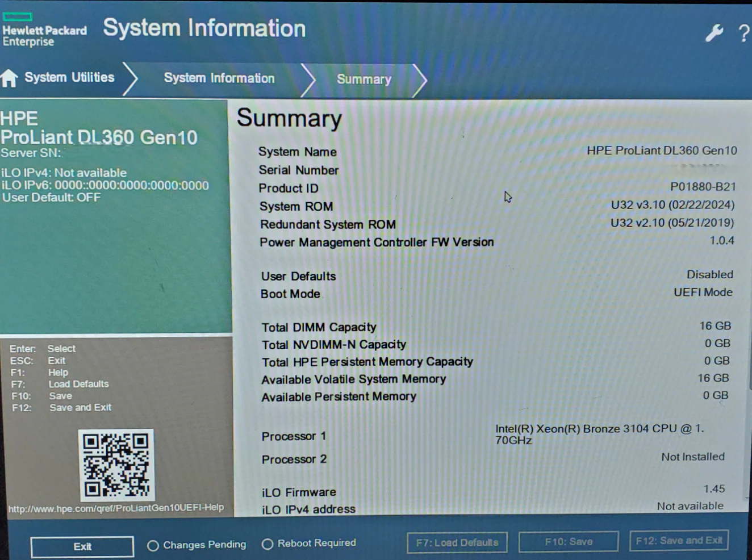This screenshot has height=560, width=752.
Task: Click the Hewlett Packard Enterprise logo
Action: click(x=44, y=30)
